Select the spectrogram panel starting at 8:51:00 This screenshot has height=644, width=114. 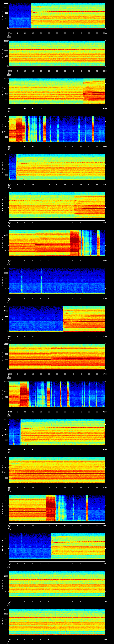coord(57,546)
